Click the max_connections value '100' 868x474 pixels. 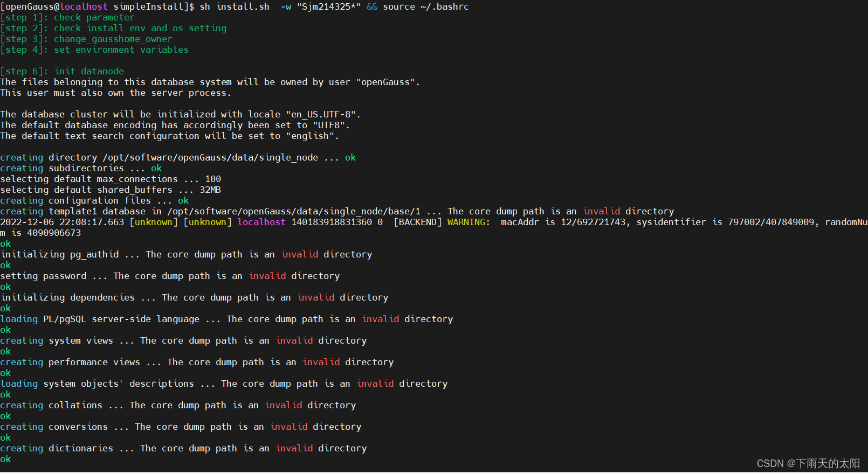point(213,179)
